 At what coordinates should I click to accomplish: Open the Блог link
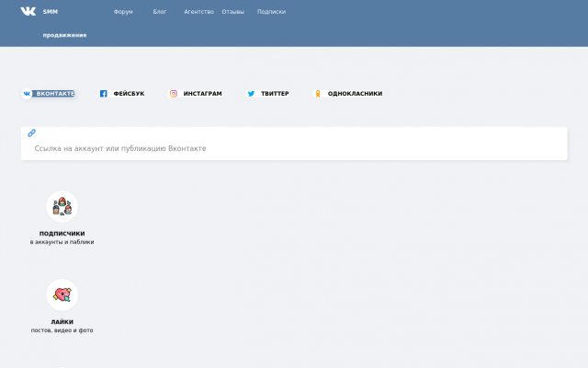[x=160, y=12]
